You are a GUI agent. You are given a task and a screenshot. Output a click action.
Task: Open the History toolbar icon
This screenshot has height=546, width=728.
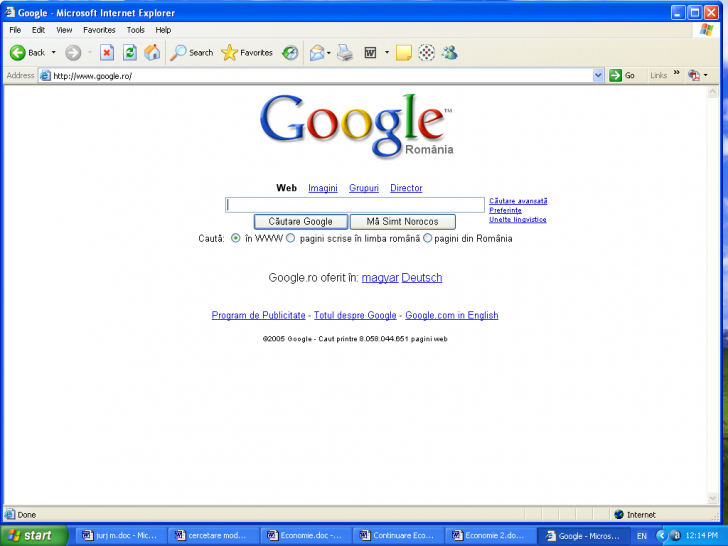coord(290,53)
